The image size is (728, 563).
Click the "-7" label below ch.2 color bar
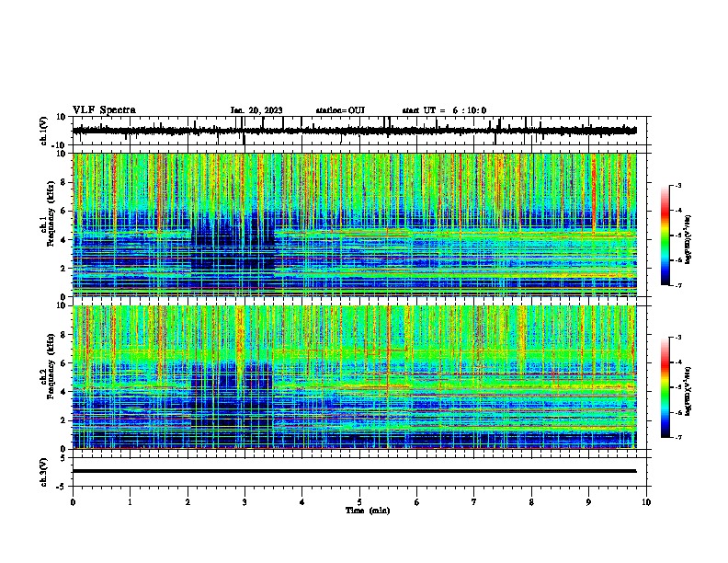pyautogui.click(x=677, y=438)
